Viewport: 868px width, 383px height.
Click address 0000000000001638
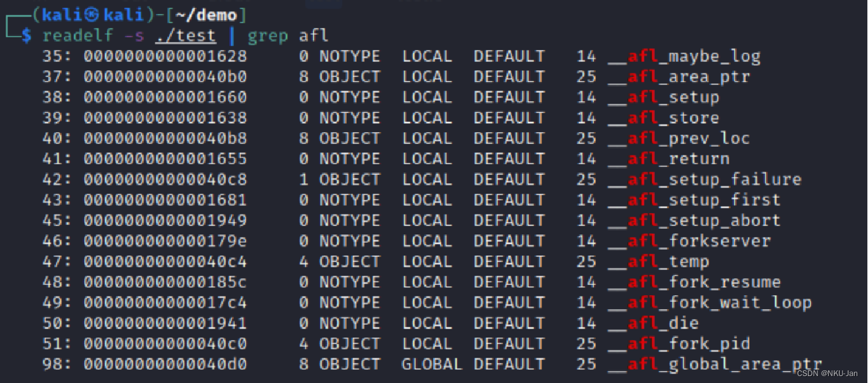(x=165, y=118)
